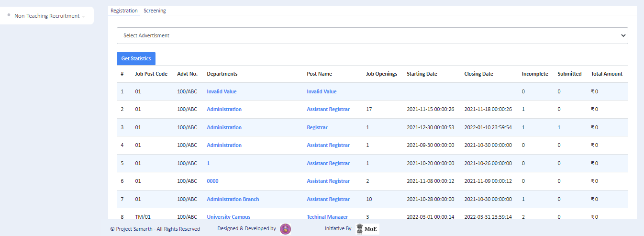Open Administration department link in row 2
This screenshot has height=236, width=644.
[224, 109]
